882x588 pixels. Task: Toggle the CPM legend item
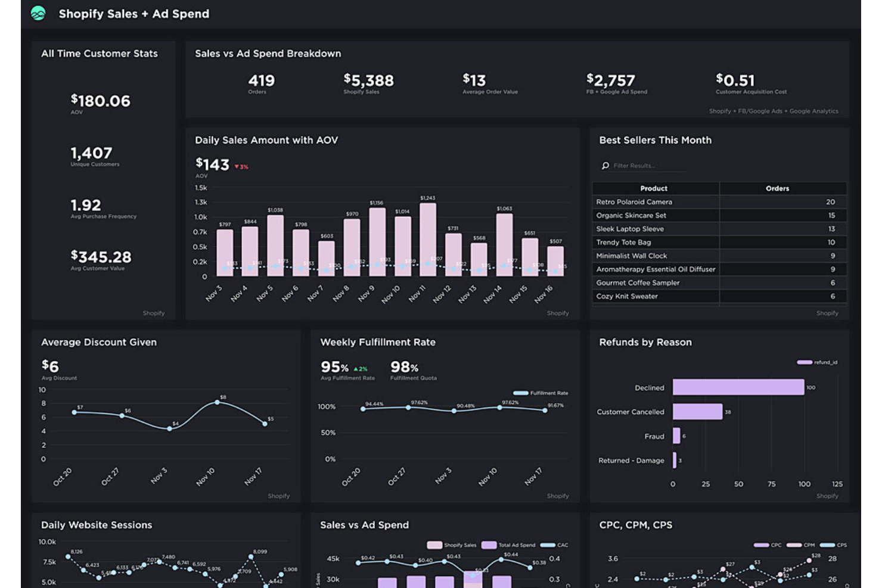coord(800,545)
